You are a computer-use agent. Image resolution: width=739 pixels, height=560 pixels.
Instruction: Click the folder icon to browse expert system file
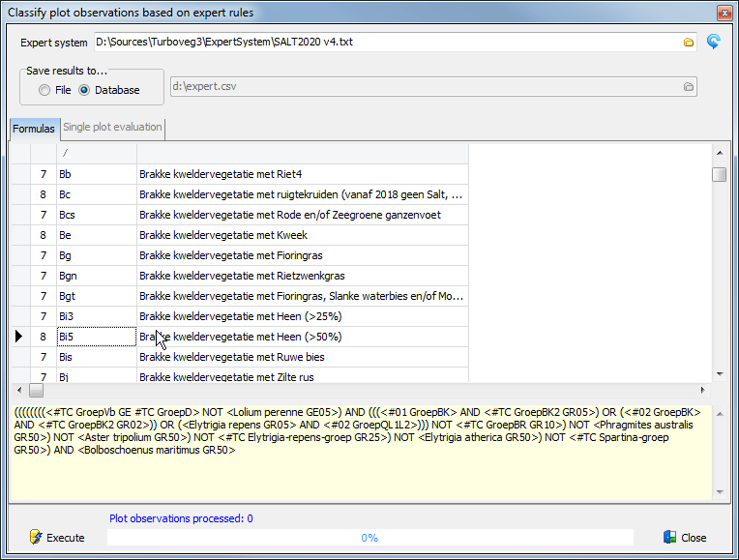point(689,43)
